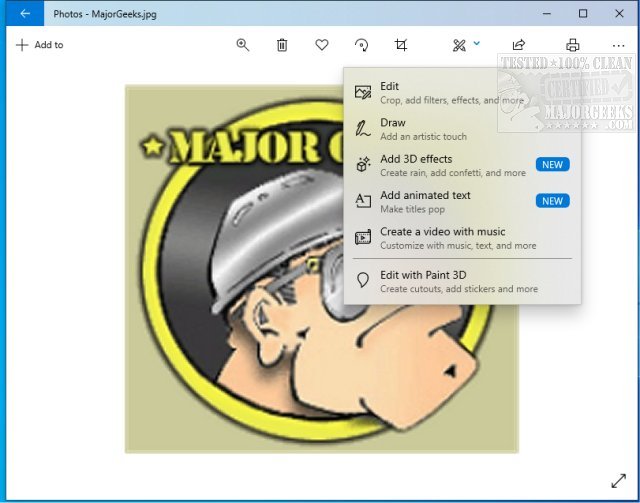640x503 pixels.
Task: Open the Add to option
Action: pos(40,45)
